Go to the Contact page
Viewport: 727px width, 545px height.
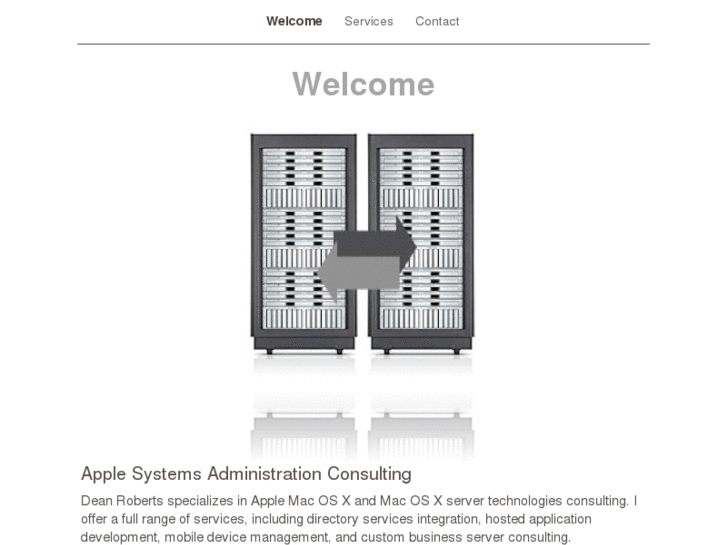click(x=437, y=21)
